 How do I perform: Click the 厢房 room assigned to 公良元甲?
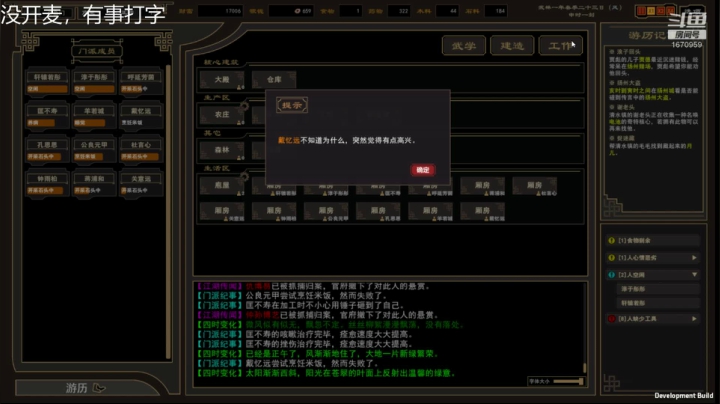(x=326, y=213)
